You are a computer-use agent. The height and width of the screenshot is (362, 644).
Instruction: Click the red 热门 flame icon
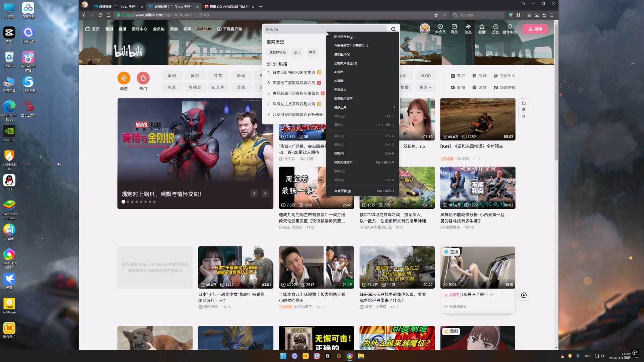pos(143,78)
